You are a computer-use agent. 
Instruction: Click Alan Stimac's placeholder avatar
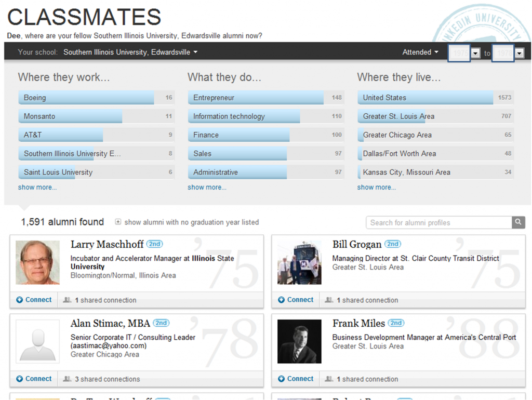37,341
